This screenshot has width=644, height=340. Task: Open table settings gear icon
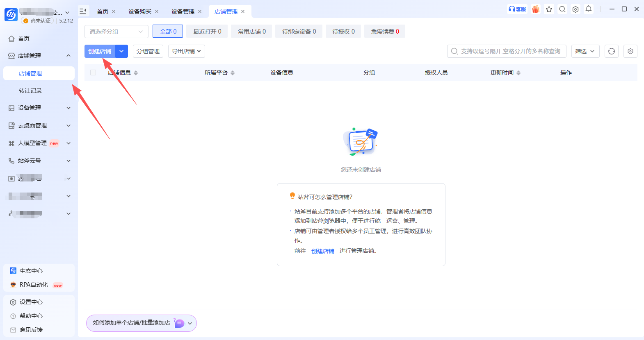click(x=630, y=51)
